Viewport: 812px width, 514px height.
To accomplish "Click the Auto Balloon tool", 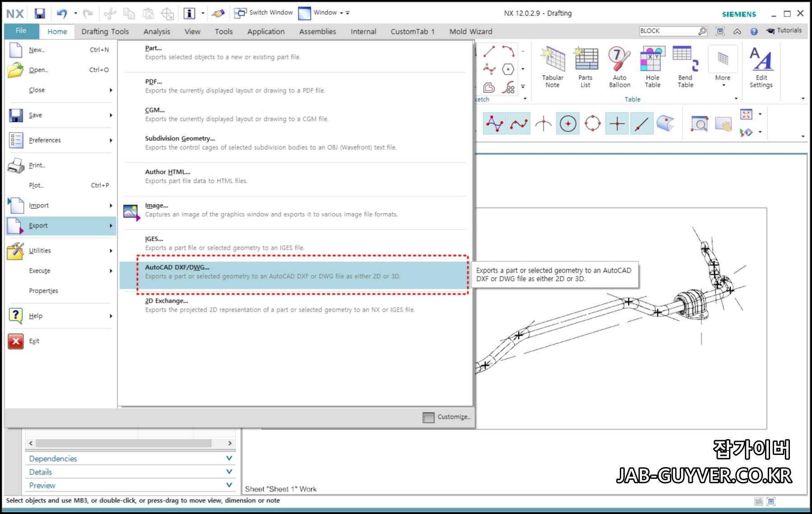I will (x=619, y=68).
